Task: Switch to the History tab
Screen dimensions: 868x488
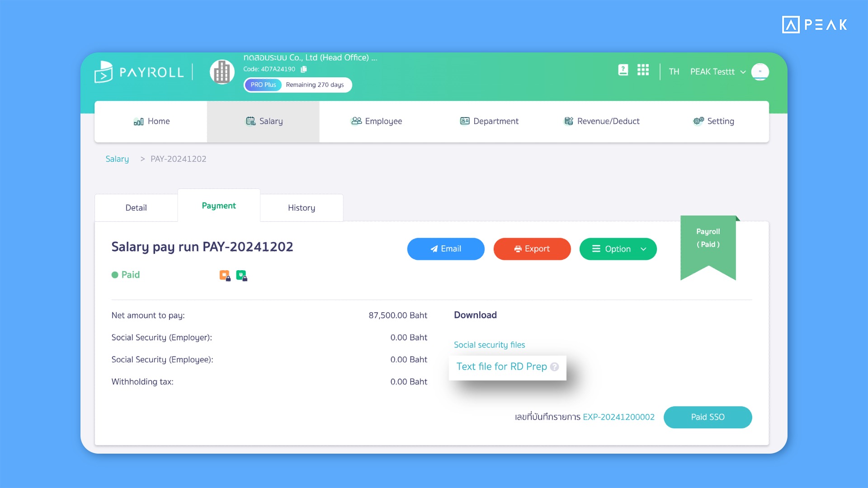Action: pyautogui.click(x=302, y=207)
